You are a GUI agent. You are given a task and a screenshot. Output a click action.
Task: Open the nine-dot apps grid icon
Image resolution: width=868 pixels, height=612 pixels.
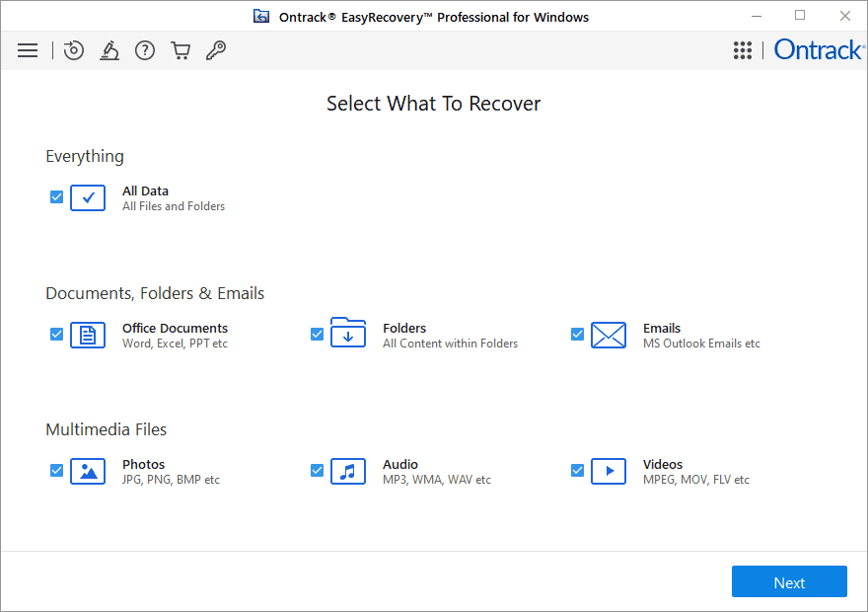[743, 50]
